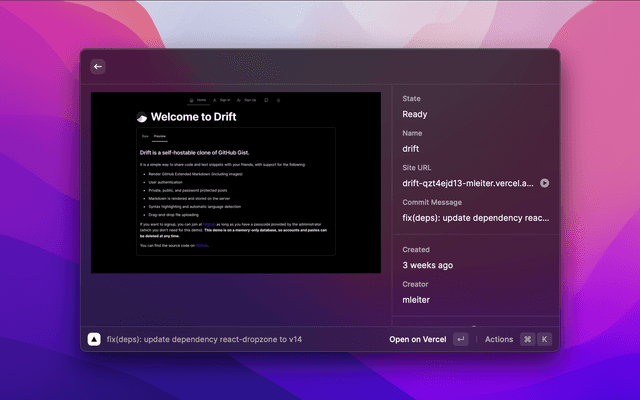The image size is (640, 400).
Task: Click the Home icon in the preview navigation
Action: point(193,100)
